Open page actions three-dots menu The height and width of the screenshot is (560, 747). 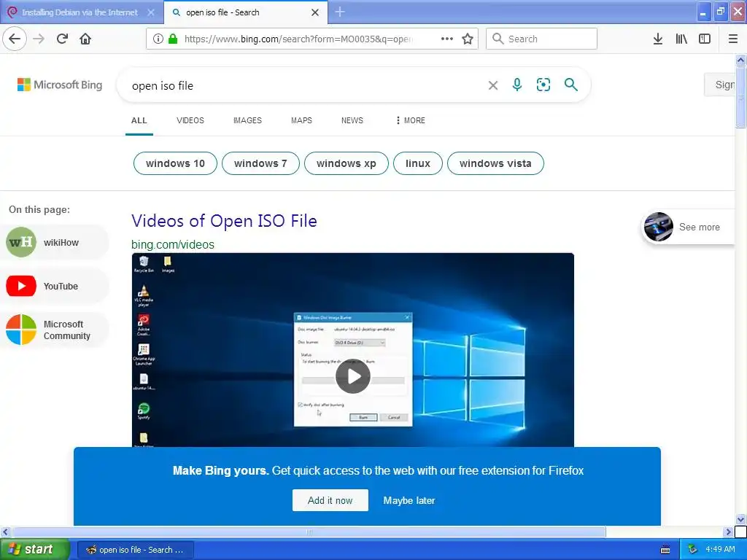pyautogui.click(x=447, y=39)
